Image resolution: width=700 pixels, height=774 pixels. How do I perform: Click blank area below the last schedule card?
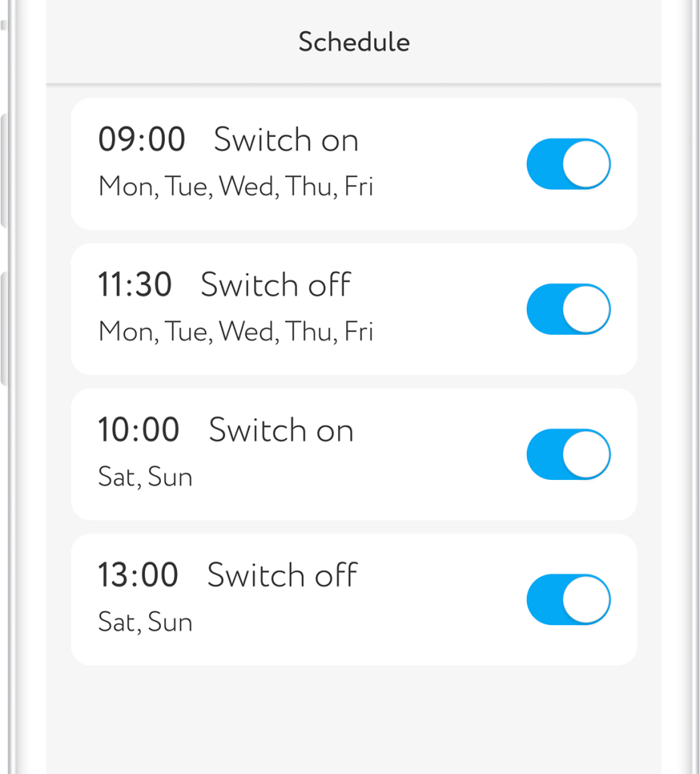pos(354,718)
